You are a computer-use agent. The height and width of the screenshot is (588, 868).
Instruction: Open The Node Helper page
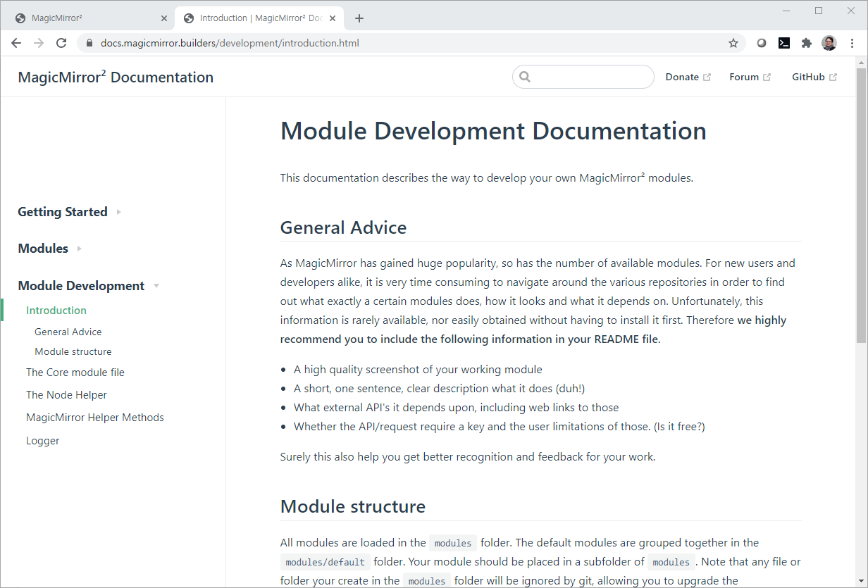click(x=66, y=394)
